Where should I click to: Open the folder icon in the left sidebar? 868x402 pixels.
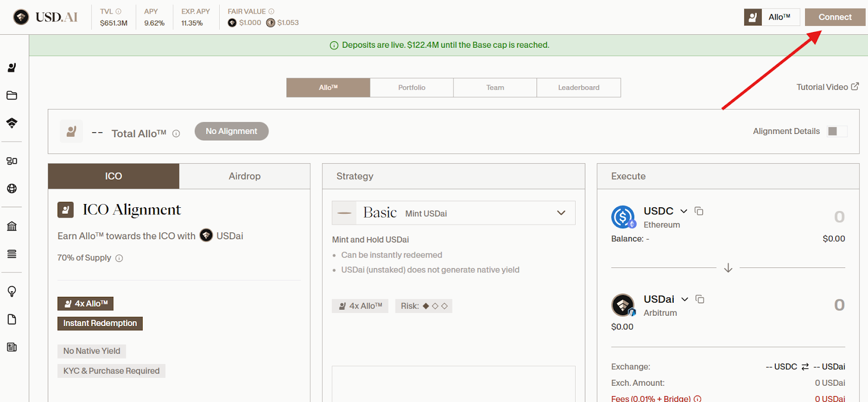[12, 95]
